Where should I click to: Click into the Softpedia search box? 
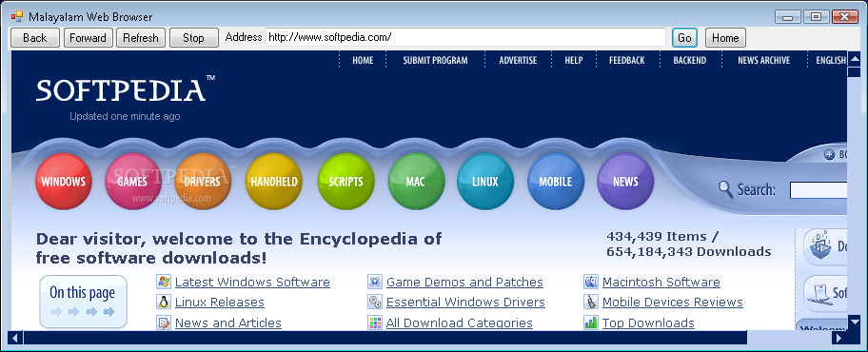[819, 190]
